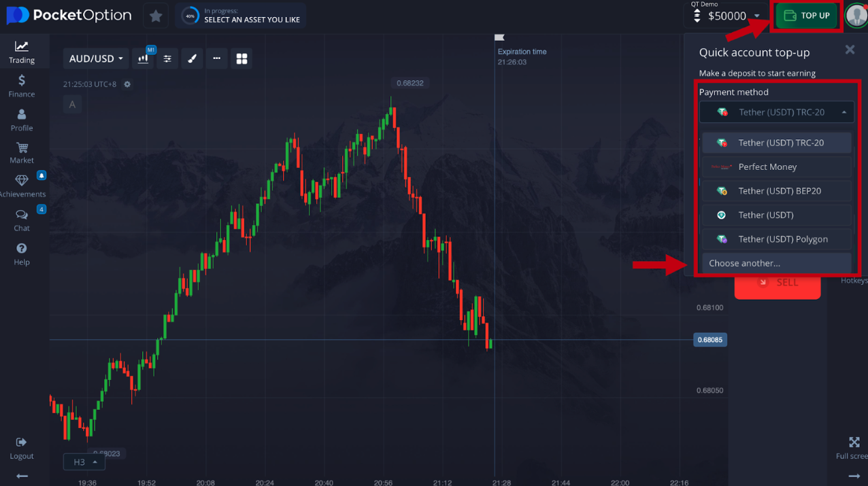The image size is (868, 486).
Task: Select plain Tether (USDT) option
Action: click(x=777, y=215)
